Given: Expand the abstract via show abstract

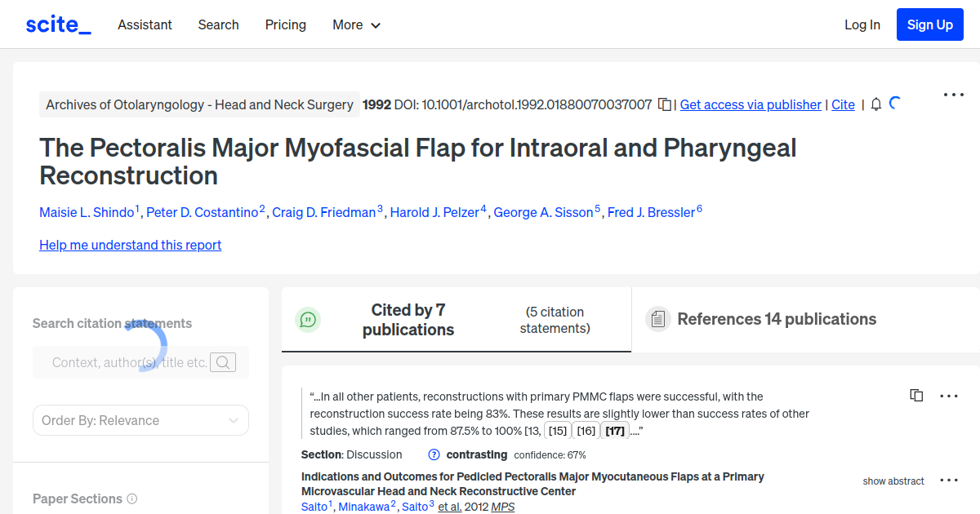Looking at the screenshot, I should click(x=893, y=481).
